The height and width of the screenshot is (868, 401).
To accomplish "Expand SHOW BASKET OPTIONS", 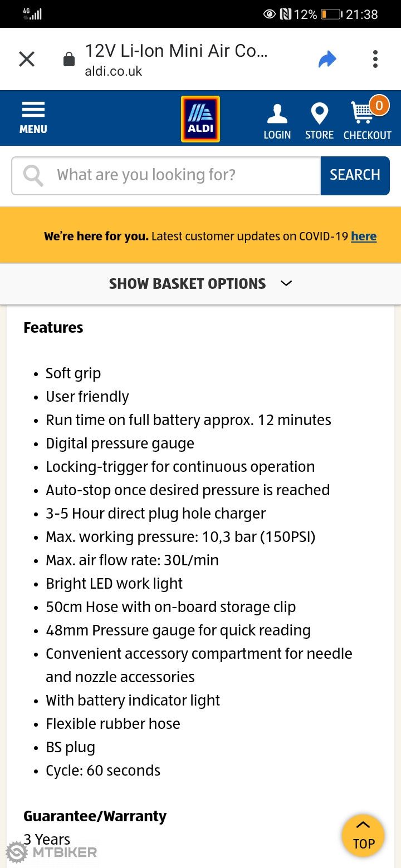I will pyautogui.click(x=187, y=283).
